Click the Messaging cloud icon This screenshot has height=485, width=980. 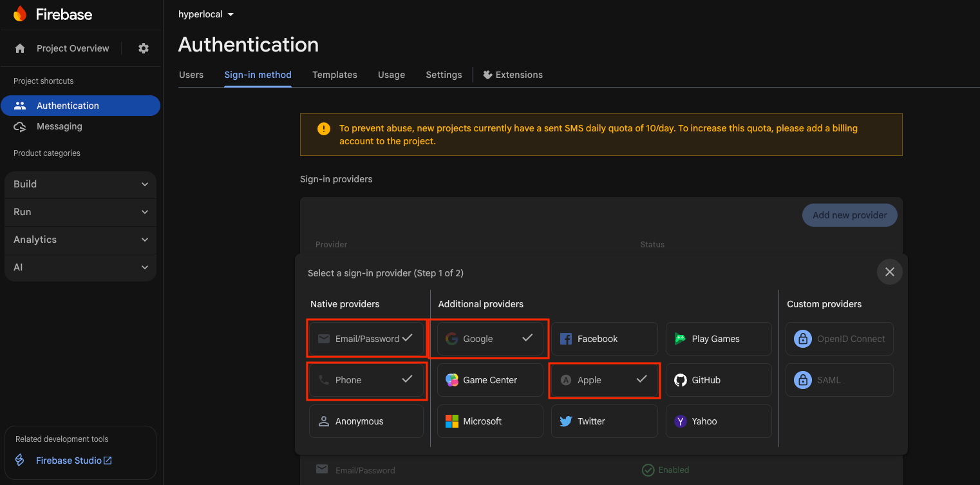pyautogui.click(x=20, y=126)
